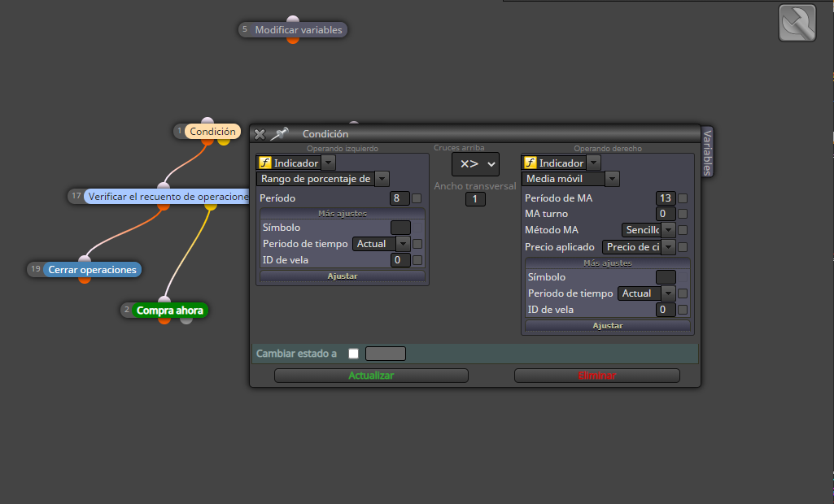Toggle Método MA checkbox
The height and width of the screenshot is (504, 834).
683,230
